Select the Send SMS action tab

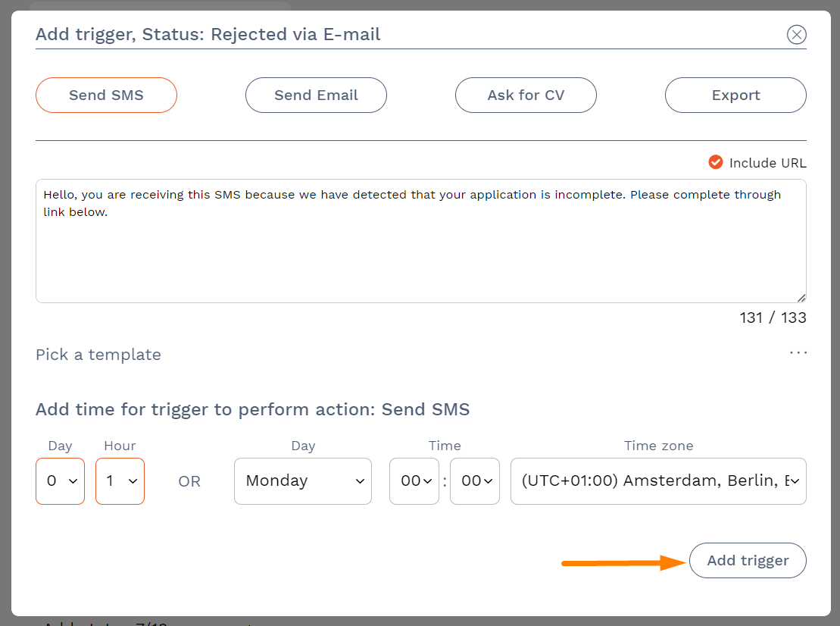pyautogui.click(x=106, y=95)
